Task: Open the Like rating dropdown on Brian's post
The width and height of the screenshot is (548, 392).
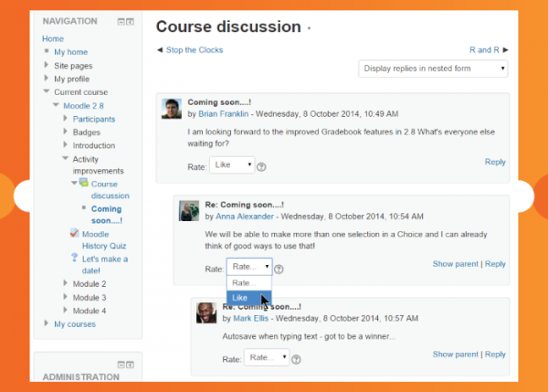Action: point(232,165)
